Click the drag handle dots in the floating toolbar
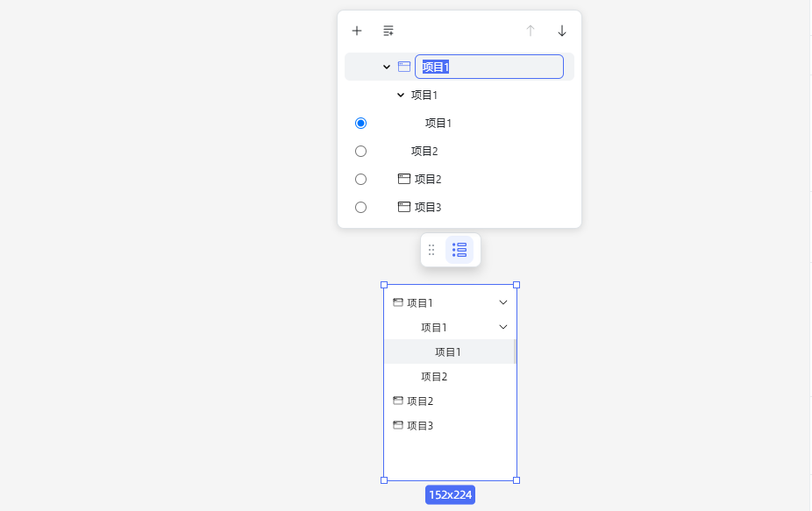The width and height of the screenshot is (812, 511). pos(431,250)
